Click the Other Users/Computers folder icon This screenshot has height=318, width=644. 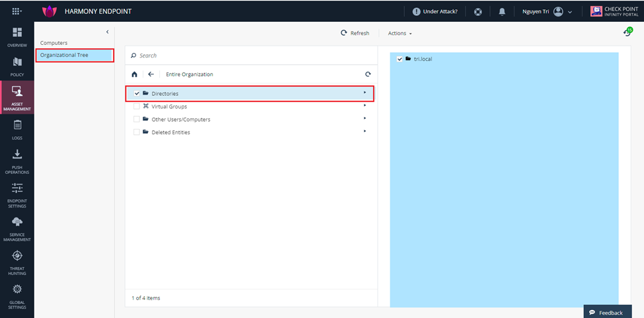pyautogui.click(x=145, y=119)
